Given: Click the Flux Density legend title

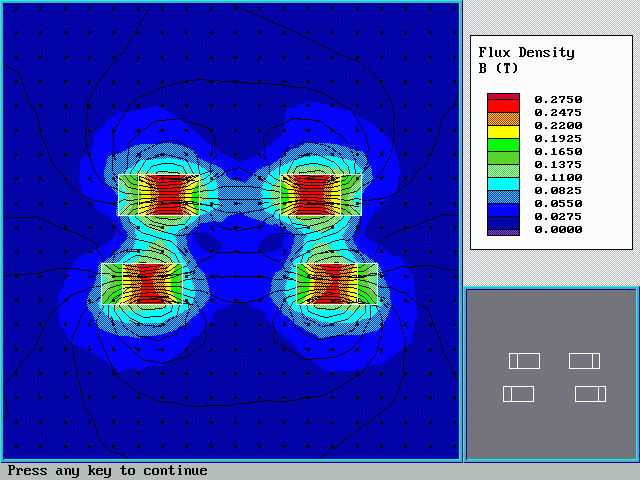Looking at the screenshot, I should [527, 53].
